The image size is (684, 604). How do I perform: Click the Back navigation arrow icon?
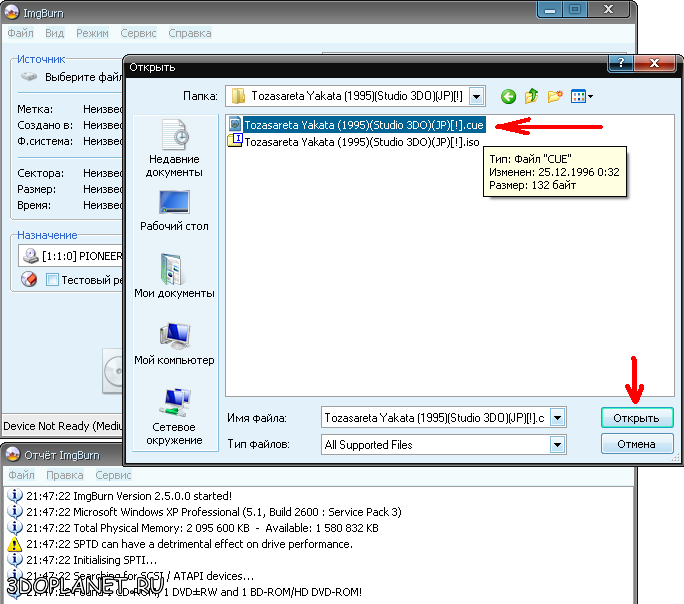(x=508, y=97)
